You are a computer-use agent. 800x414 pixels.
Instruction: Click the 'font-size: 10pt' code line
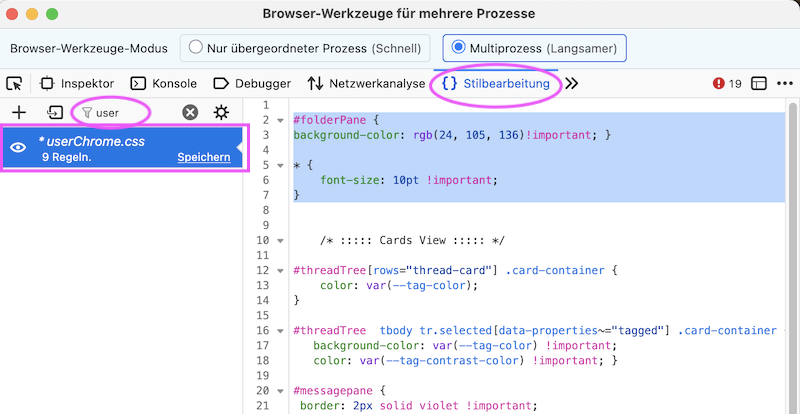409,180
